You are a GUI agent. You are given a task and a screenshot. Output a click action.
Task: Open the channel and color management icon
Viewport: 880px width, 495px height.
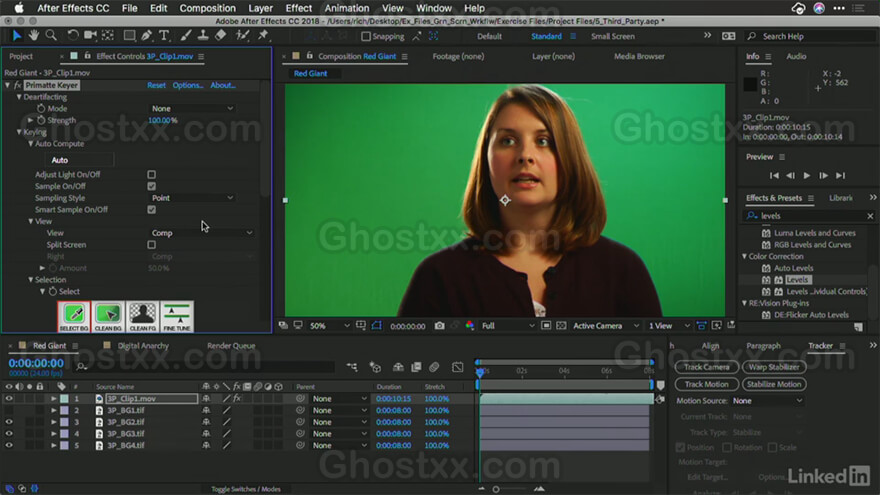click(x=470, y=326)
